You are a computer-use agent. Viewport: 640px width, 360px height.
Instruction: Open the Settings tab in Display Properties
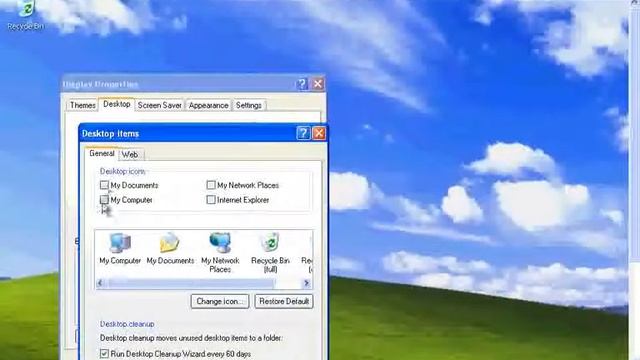249,105
